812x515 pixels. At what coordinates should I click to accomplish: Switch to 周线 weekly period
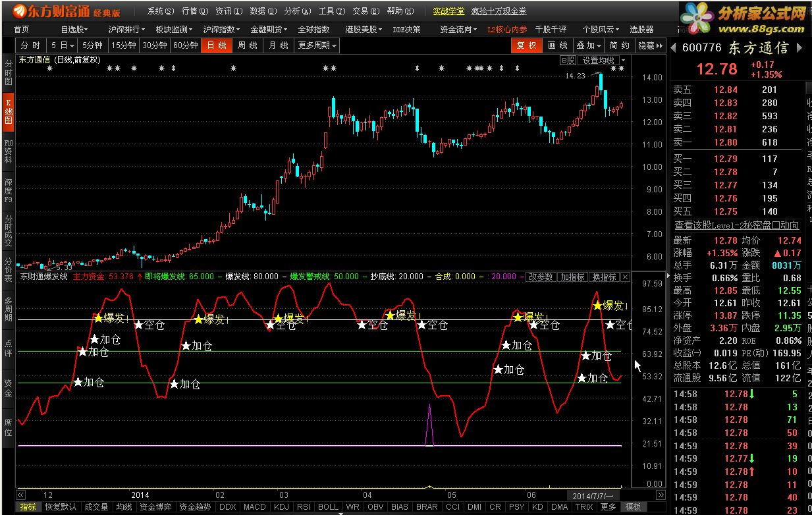[x=247, y=45]
